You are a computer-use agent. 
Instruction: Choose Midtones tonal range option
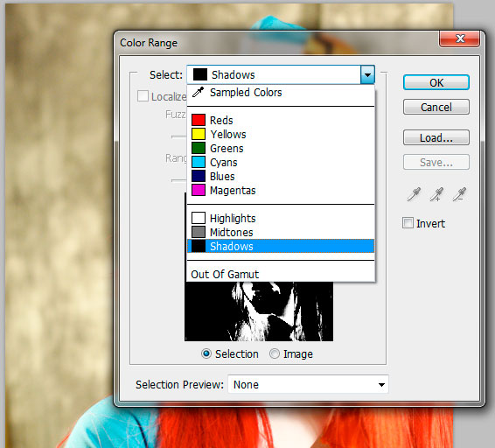(x=281, y=232)
